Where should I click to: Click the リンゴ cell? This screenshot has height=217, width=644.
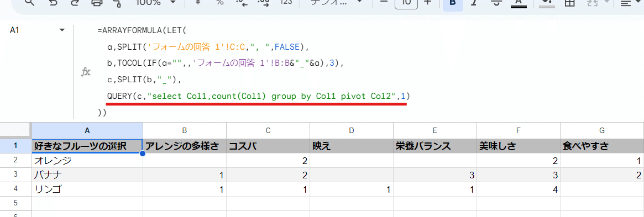click(87, 189)
